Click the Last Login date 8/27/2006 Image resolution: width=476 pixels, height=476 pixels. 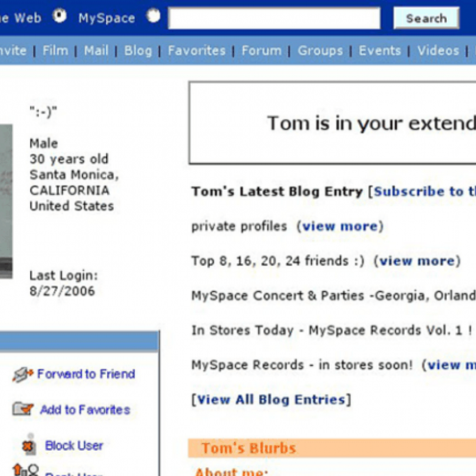tap(62, 291)
